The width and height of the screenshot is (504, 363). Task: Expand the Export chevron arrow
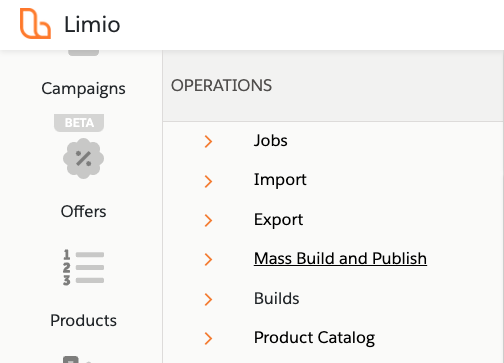click(x=208, y=220)
